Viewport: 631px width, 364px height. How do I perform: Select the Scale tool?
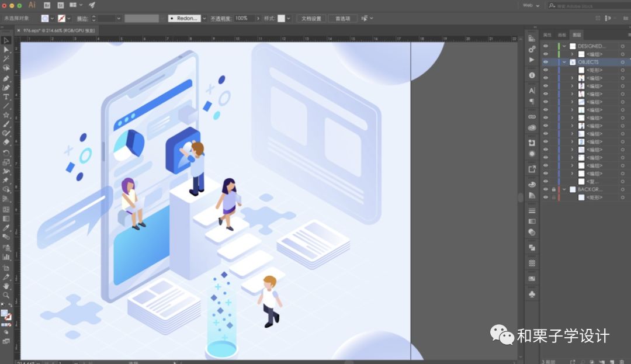[x=6, y=162]
